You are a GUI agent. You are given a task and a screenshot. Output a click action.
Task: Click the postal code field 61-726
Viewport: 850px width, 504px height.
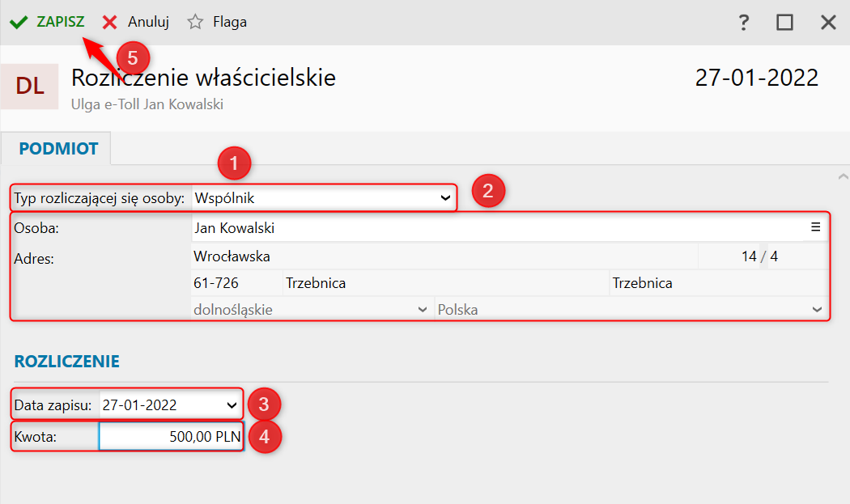[x=237, y=283]
